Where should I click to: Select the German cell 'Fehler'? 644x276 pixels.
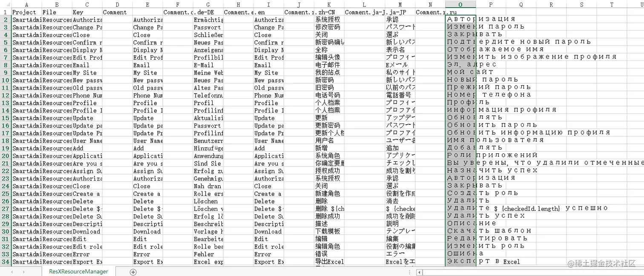tap(208, 254)
